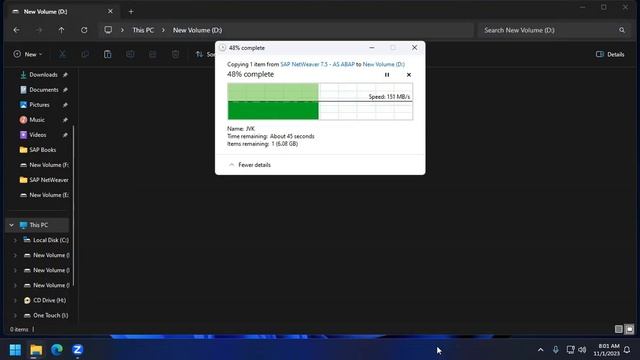Open the Details pane
This screenshot has height=360, width=640.
click(610, 54)
